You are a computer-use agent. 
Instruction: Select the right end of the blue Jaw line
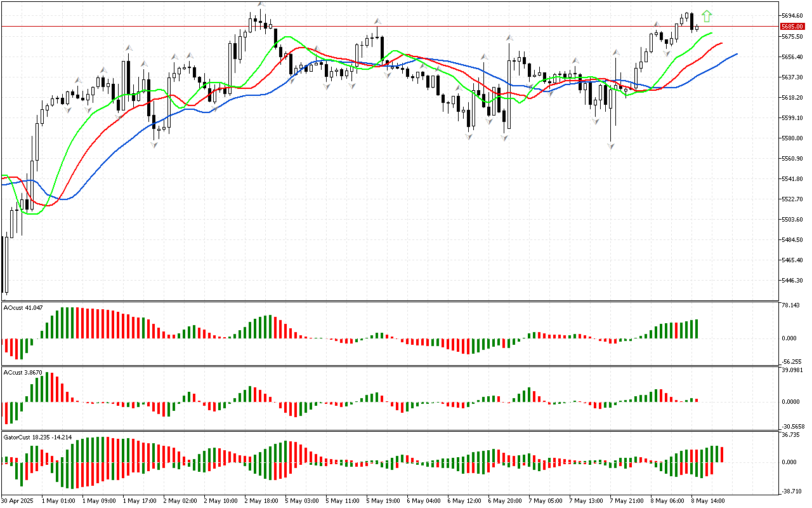tap(737, 54)
